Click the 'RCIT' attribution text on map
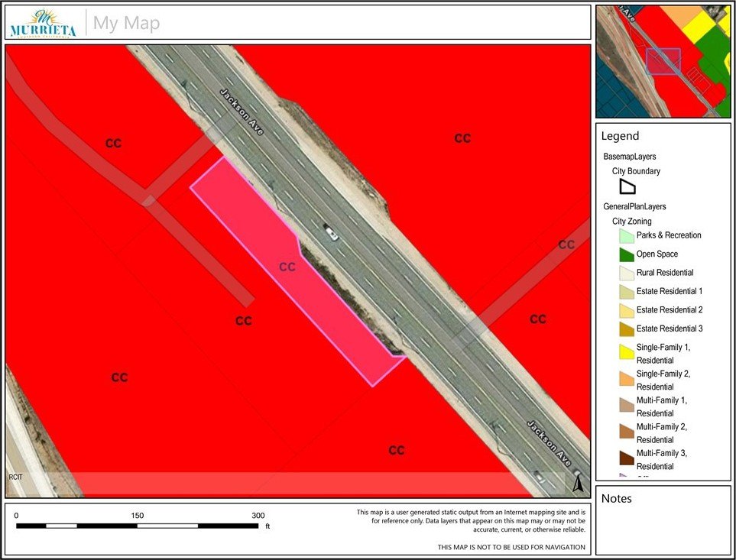The height and width of the screenshot is (560, 736). 15,477
